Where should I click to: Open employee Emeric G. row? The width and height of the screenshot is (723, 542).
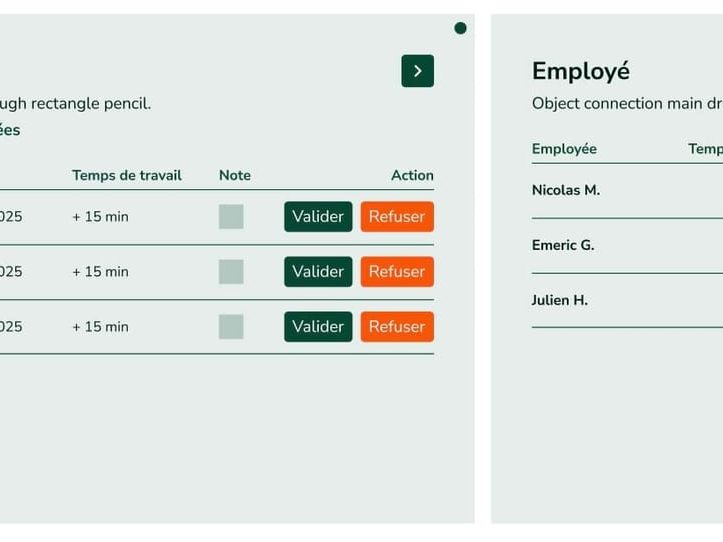tap(563, 245)
